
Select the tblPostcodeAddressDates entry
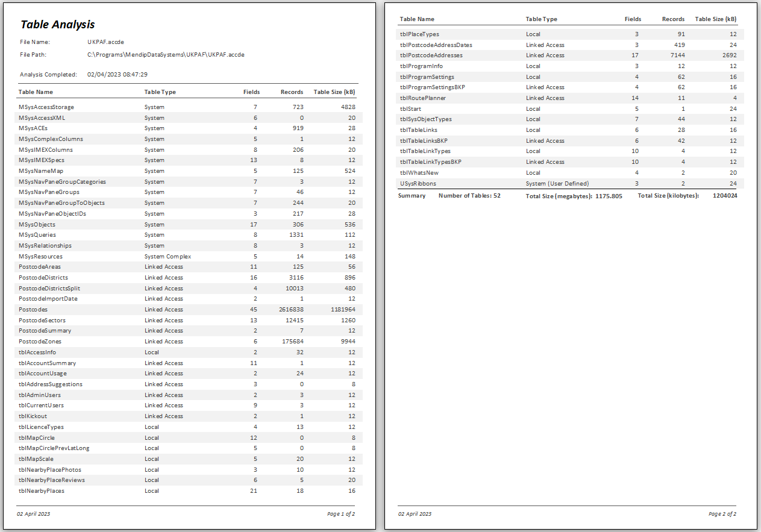pyautogui.click(x=436, y=45)
